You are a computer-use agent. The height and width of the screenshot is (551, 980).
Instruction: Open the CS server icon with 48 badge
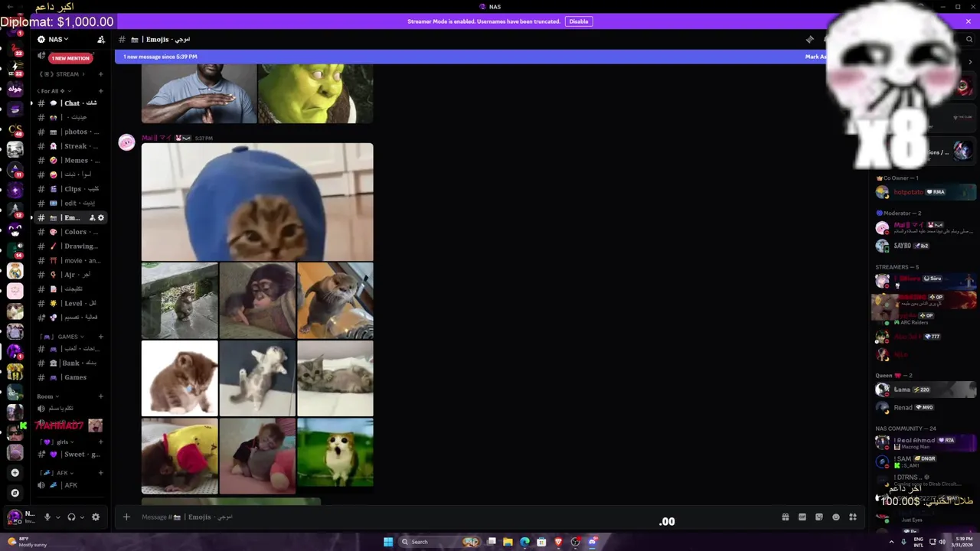tap(15, 129)
